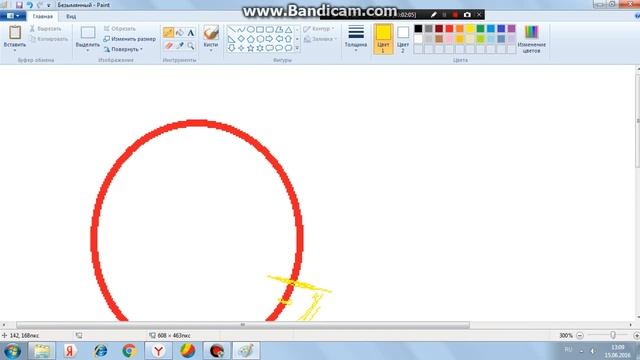Open Yandex Browser (Y) from the taskbar
The image size is (640, 360).
158,351
